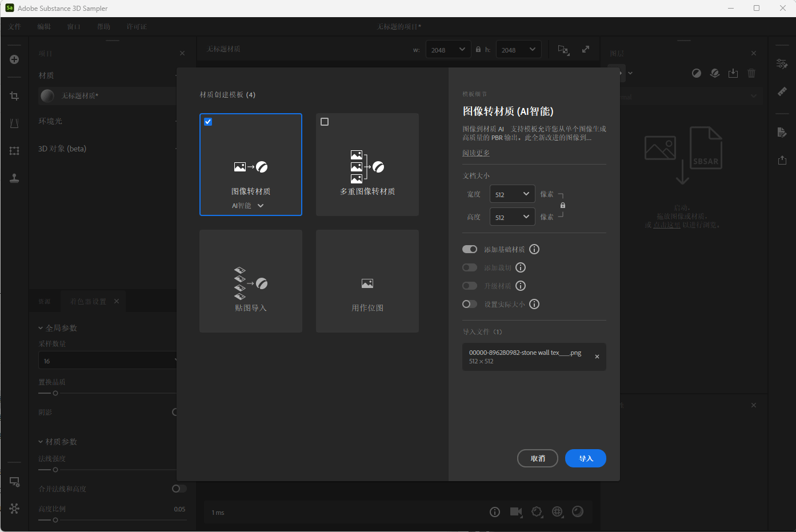Uncheck the 图像转材质 template checkbox
Viewport: 796px width, 532px height.
click(x=208, y=122)
